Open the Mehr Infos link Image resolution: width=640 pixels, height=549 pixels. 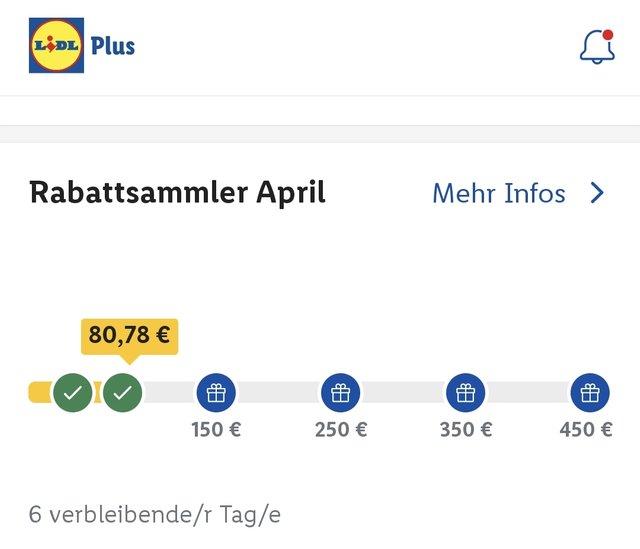pos(499,193)
